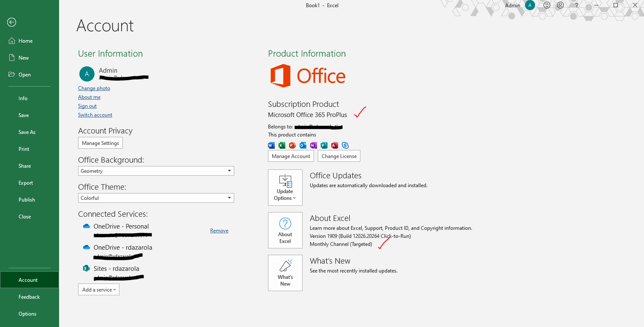Click the Access app icon
644x327 pixels.
click(x=335, y=145)
